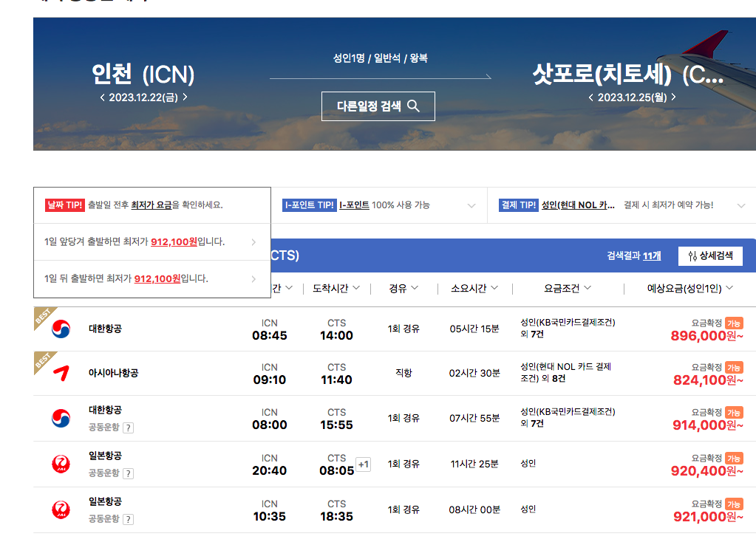Click the 인천 (ICN) departure heading

(x=143, y=74)
